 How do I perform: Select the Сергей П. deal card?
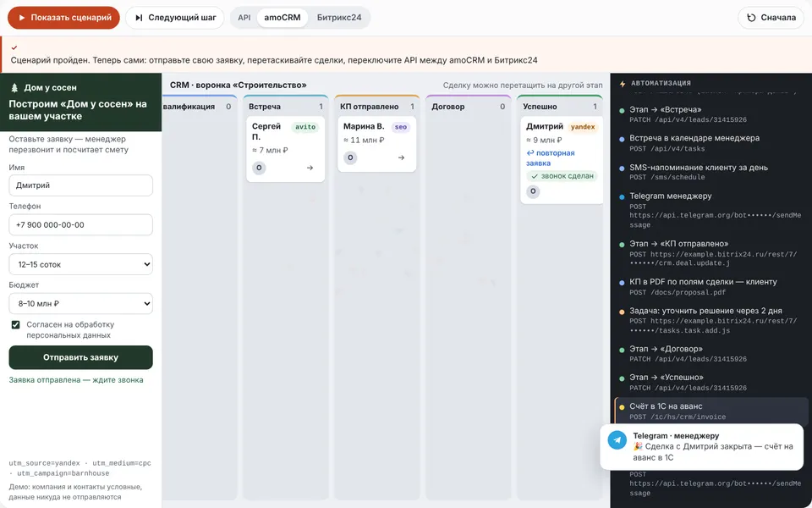click(x=286, y=149)
